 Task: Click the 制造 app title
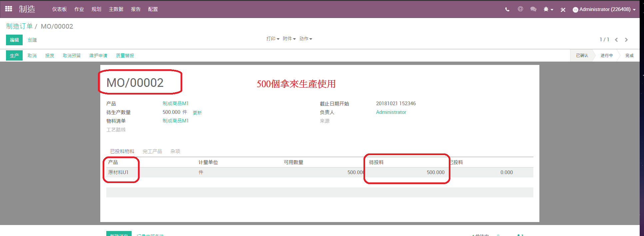pyautogui.click(x=27, y=9)
